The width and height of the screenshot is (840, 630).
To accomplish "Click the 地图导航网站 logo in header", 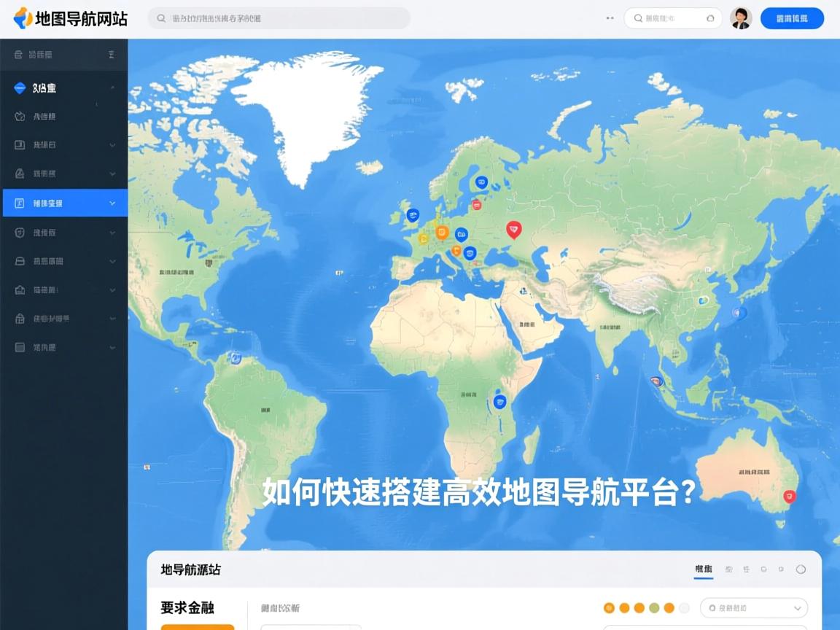I will pos(71,18).
